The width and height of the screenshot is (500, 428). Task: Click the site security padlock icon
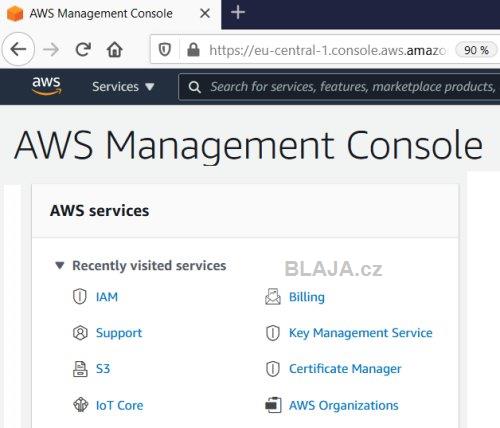pos(193,50)
